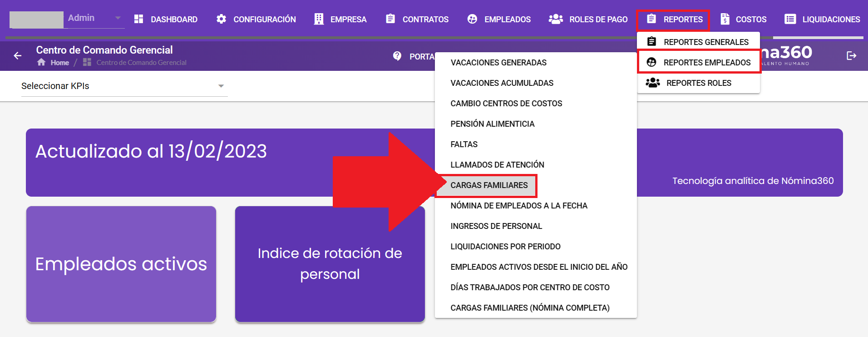Click the logout exit icon
The height and width of the screenshot is (337, 868).
[852, 55]
